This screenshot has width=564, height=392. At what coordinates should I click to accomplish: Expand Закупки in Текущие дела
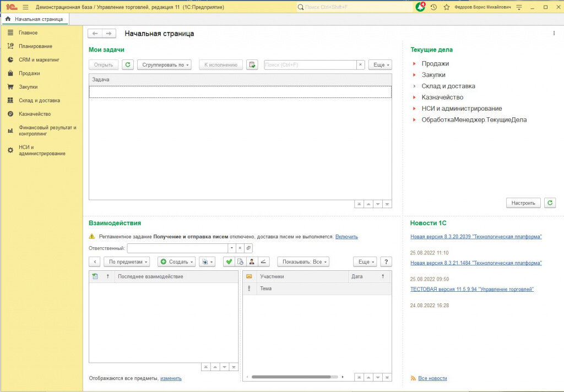[414, 75]
